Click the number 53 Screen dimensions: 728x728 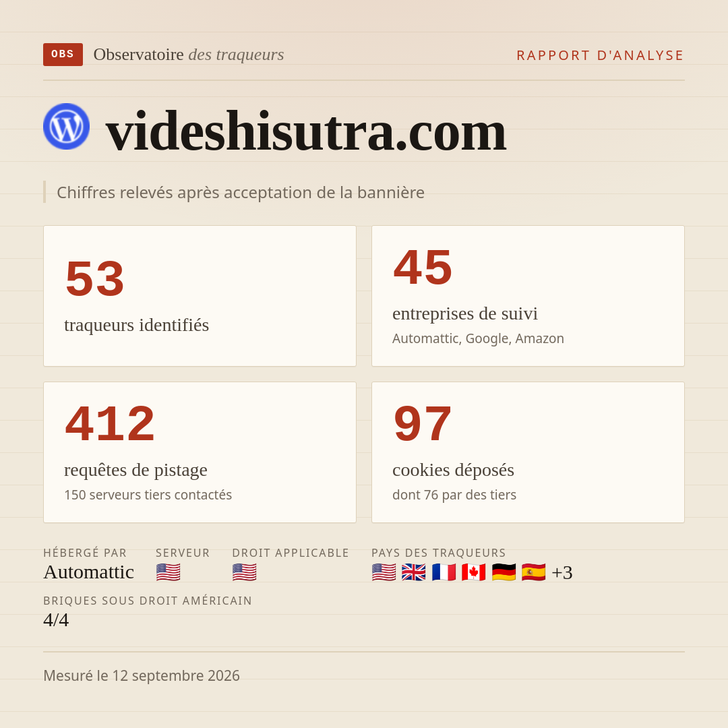(x=95, y=278)
